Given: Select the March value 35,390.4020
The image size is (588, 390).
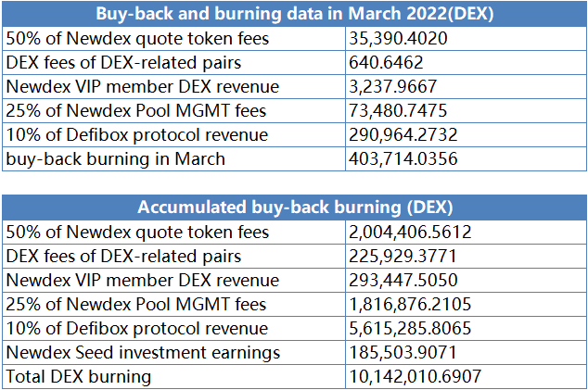Looking at the screenshot, I should click(x=398, y=38).
